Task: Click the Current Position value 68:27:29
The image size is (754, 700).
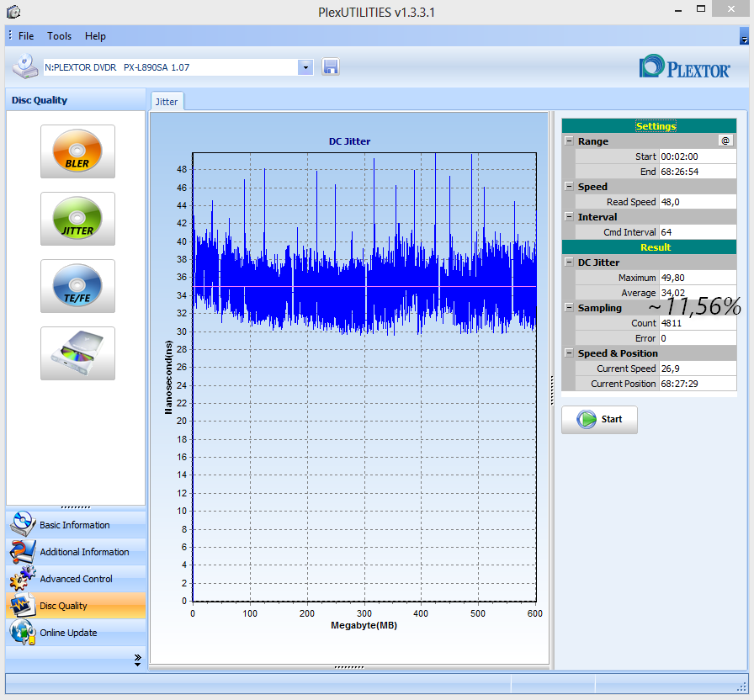Action: (x=698, y=384)
